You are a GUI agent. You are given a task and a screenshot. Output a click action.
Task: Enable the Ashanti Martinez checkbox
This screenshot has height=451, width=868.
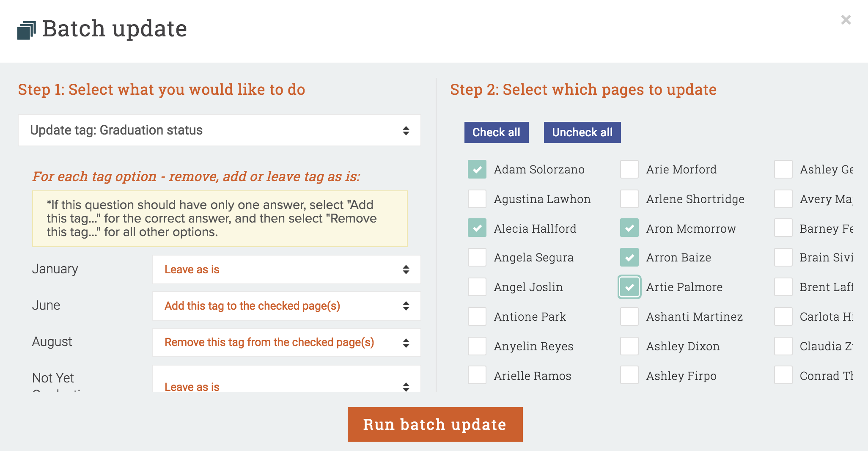[629, 316]
